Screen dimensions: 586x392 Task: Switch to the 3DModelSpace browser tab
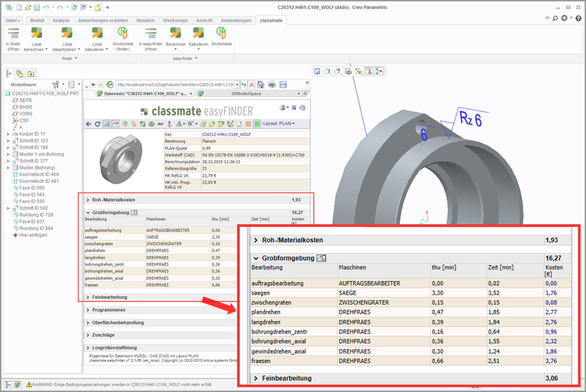246,94
